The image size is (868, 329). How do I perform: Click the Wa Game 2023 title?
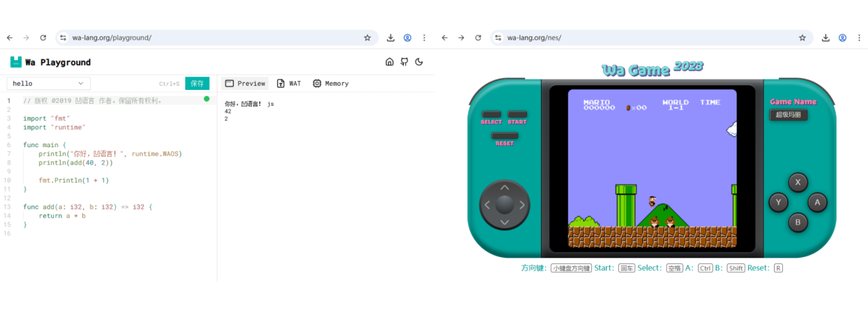tap(652, 68)
